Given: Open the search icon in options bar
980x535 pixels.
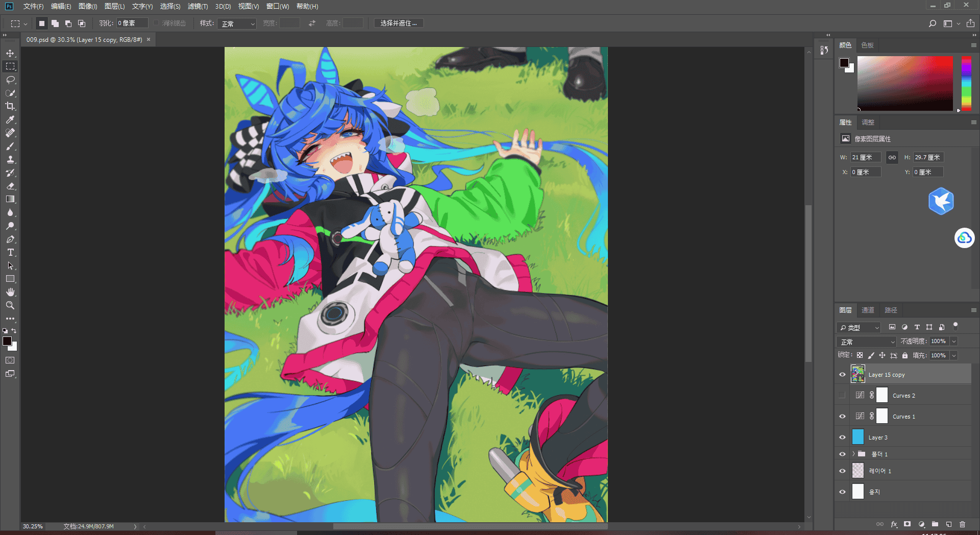Looking at the screenshot, I should pos(932,23).
